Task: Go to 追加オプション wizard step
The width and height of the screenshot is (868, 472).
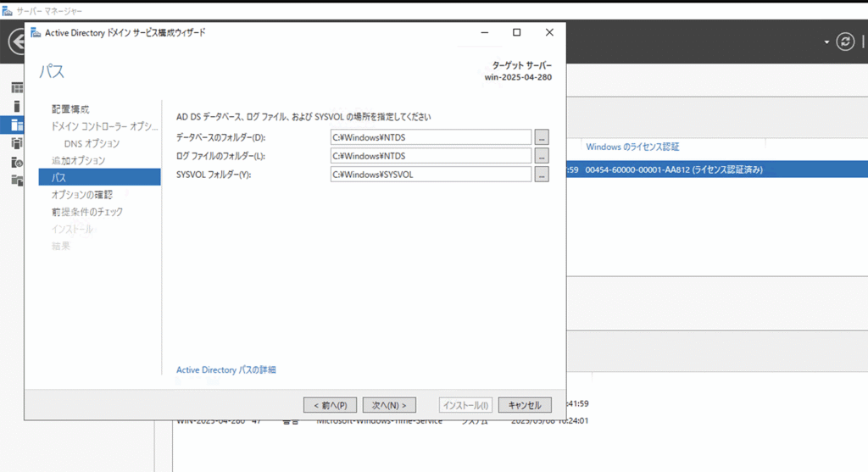Action: (x=79, y=160)
